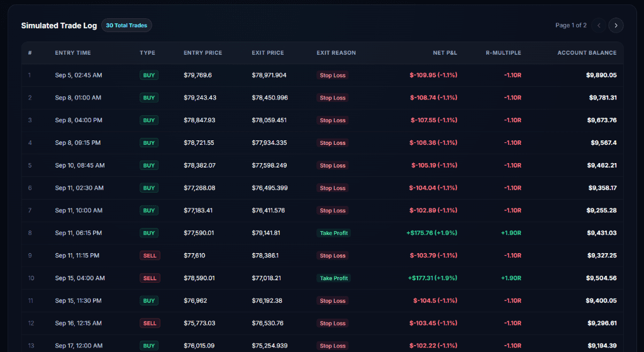Click the 30 Total Trades badge
This screenshot has width=644, height=352.
point(126,25)
